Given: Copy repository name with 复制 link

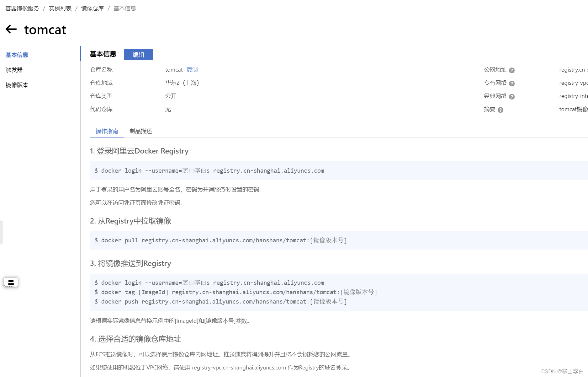Looking at the screenshot, I should 192,69.
